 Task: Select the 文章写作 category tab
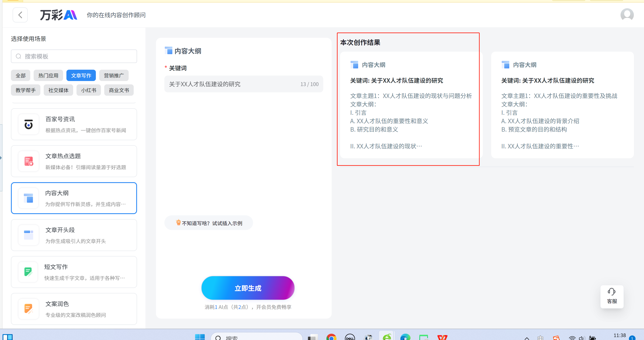81,75
